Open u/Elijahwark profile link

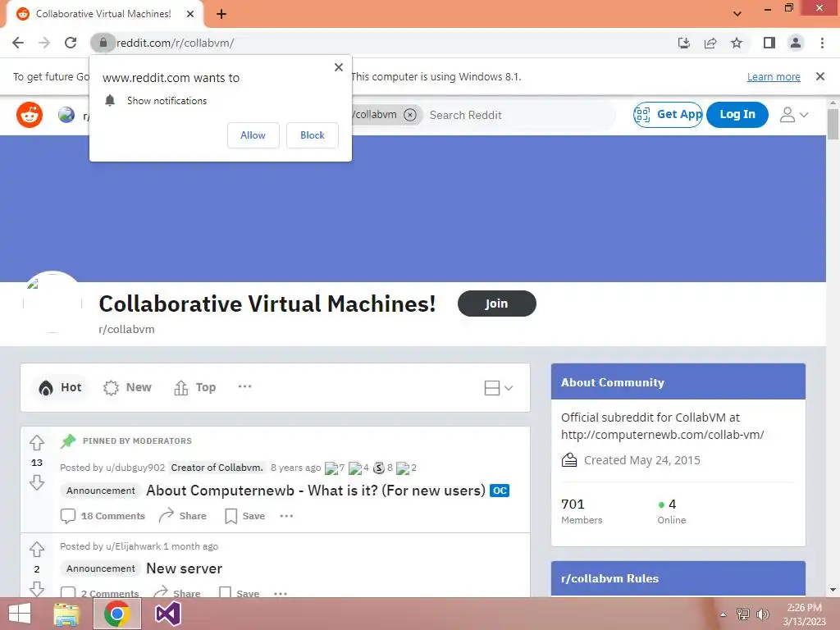tap(134, 546)
